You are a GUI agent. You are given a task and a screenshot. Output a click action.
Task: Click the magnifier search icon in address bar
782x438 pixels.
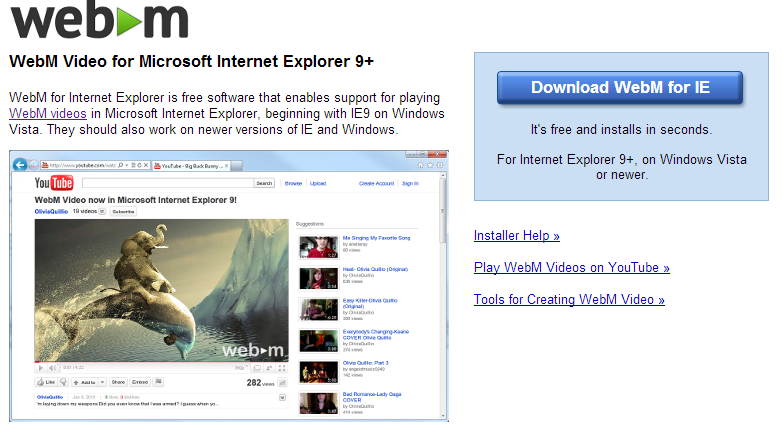pos(121,165)
